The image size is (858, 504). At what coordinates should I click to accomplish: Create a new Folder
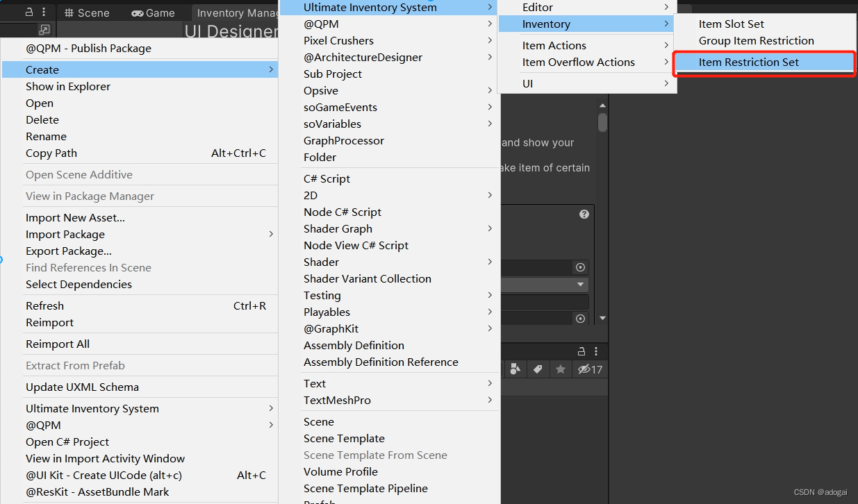pos(388,157)
